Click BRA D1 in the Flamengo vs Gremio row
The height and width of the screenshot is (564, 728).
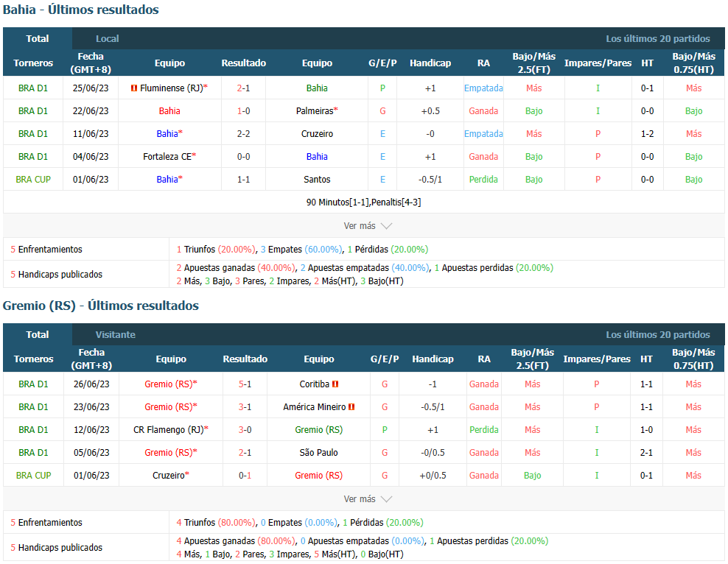point(33,429)
